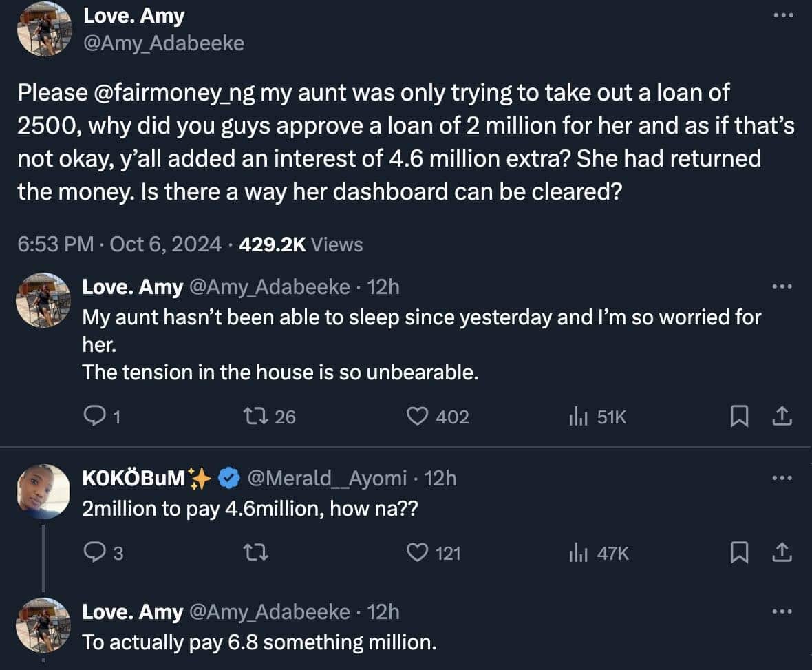Like the tweet with 402 likes
This screenshot has width=812, height=670.
(x=415, y=416)
